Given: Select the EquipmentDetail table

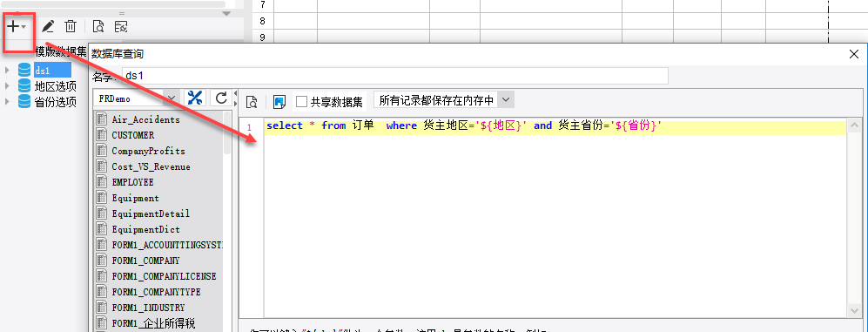Looking at the screenshot, I should [151, 213].
